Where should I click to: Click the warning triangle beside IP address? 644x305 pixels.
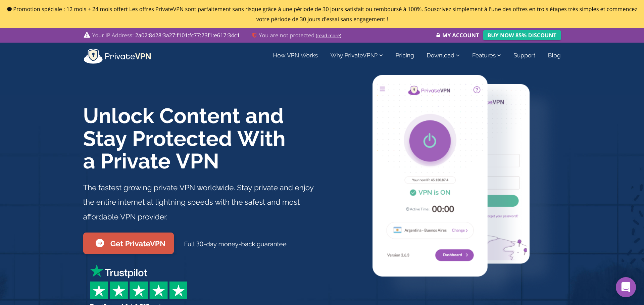point(87,35)
